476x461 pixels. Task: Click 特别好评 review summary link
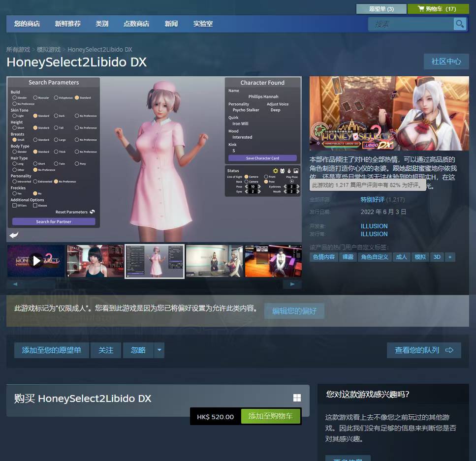[x=373, y=200]
